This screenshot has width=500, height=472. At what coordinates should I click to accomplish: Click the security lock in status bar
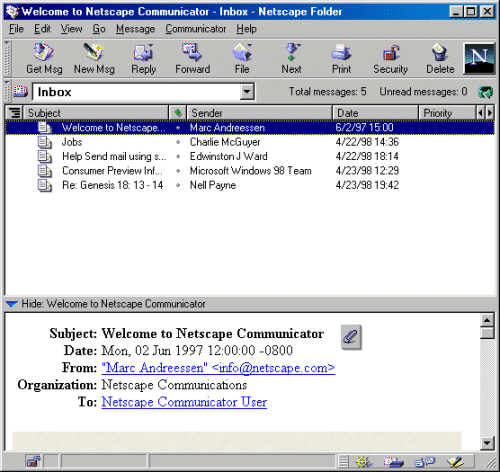(33, 461)
